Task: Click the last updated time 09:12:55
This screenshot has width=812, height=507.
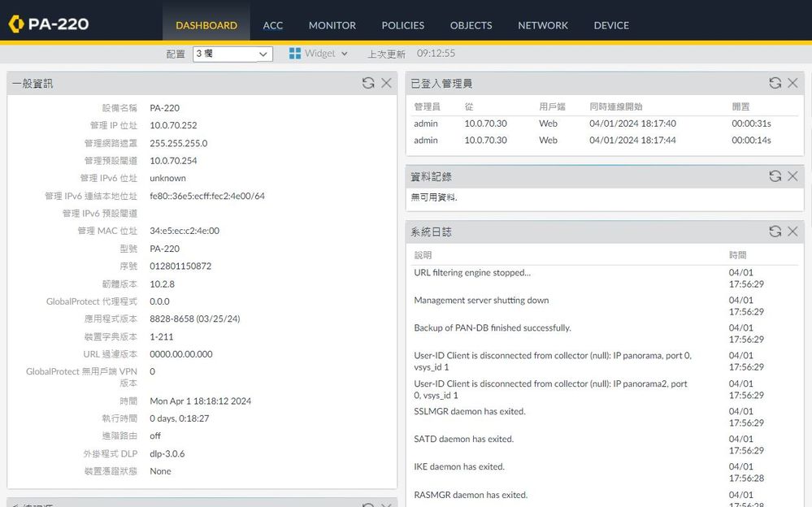Action: pyautogui.click(x=436, y=54)
